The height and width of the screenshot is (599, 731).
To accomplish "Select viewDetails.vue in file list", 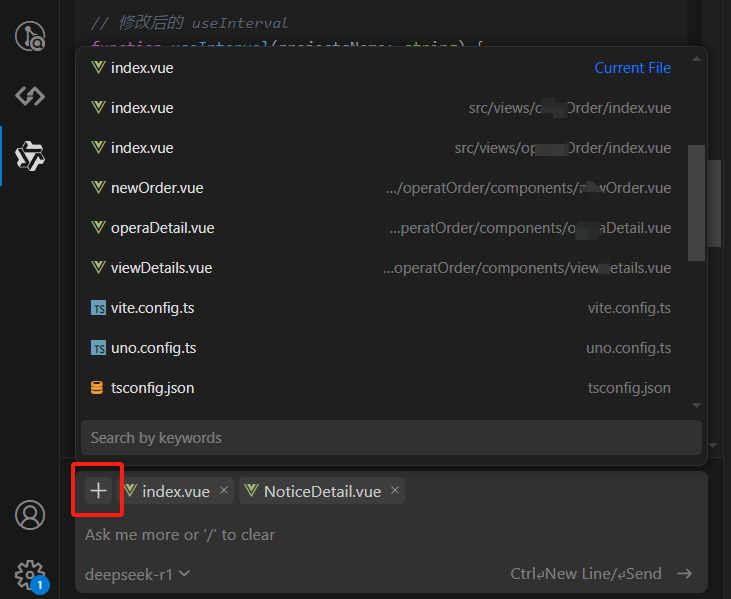I will click(381, 268).
